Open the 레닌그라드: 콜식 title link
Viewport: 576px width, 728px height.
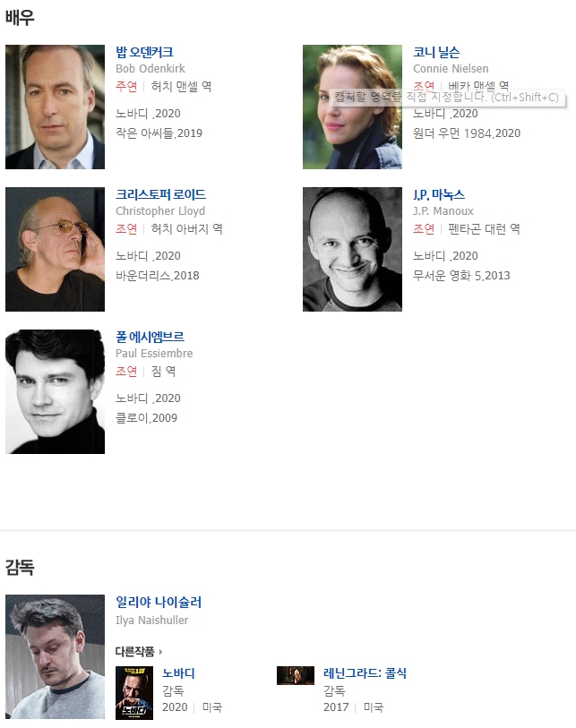pos(365,673)
